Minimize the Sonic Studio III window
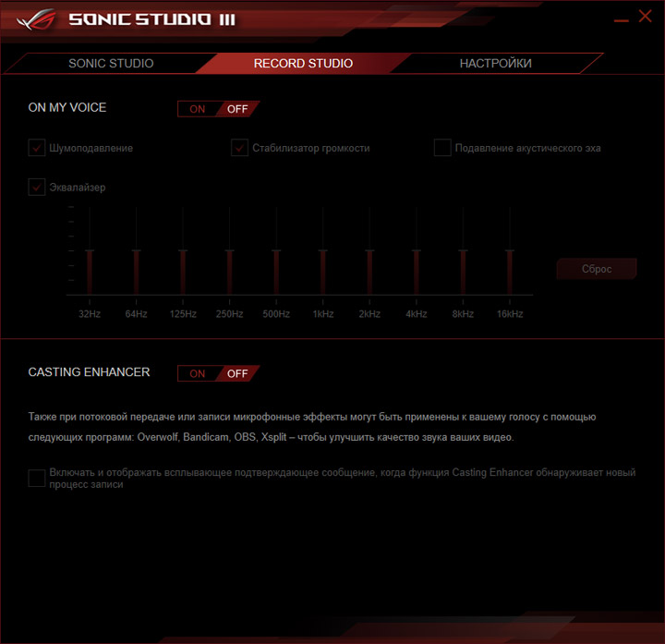665x644 pixels. [x=621, y=20]
